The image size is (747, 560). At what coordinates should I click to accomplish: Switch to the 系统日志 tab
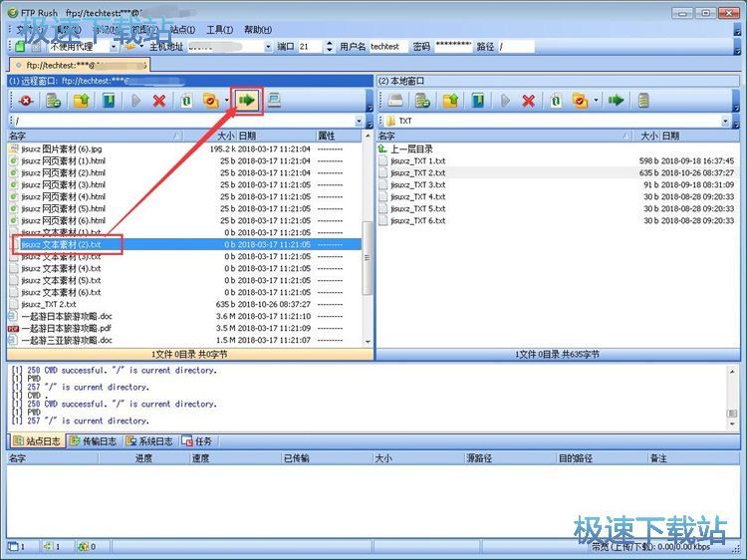point(149,440)
